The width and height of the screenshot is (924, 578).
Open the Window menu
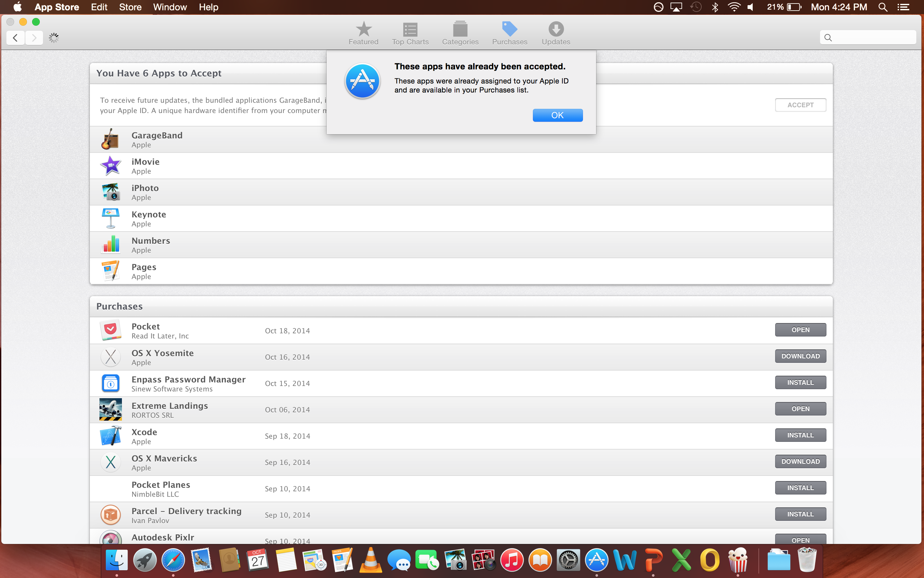(x=170, y=7)
